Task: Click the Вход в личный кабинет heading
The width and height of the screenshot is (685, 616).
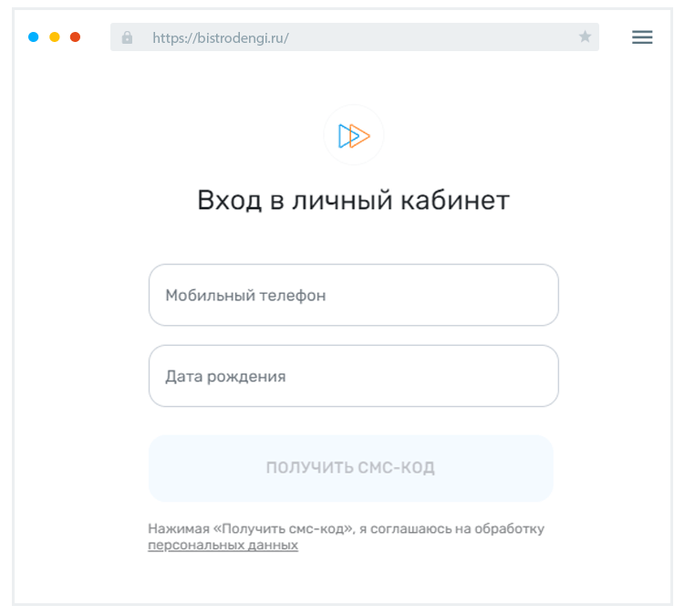Action: pyautogui.click(x=353, y=201)
